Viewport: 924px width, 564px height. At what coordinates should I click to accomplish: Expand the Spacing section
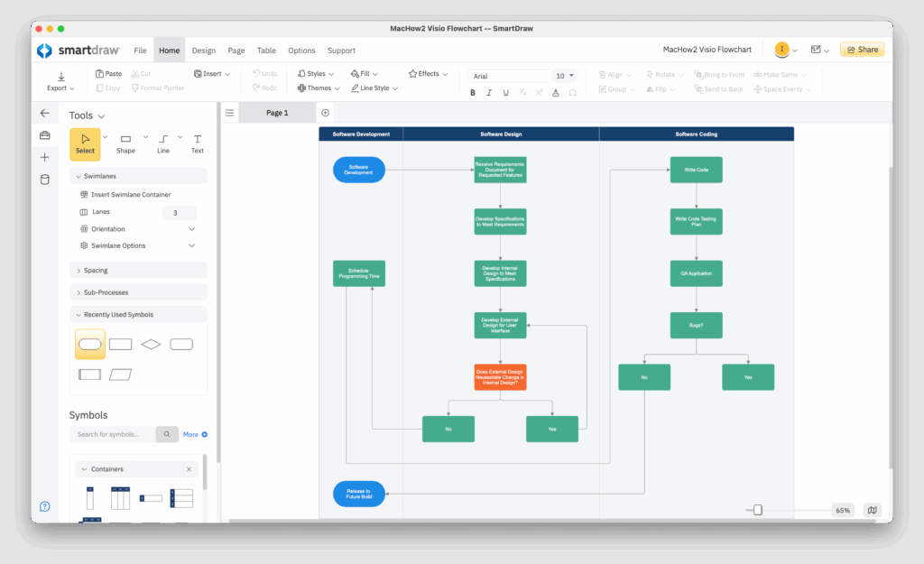138,271
